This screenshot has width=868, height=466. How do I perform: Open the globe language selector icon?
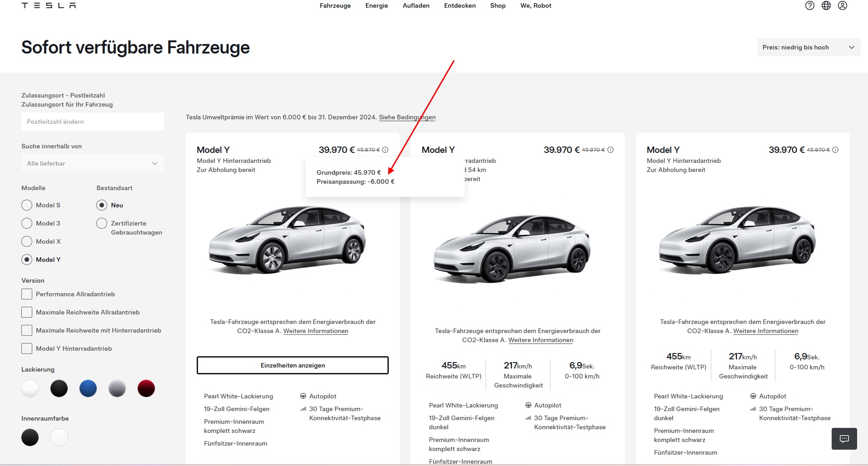(826, 5)
